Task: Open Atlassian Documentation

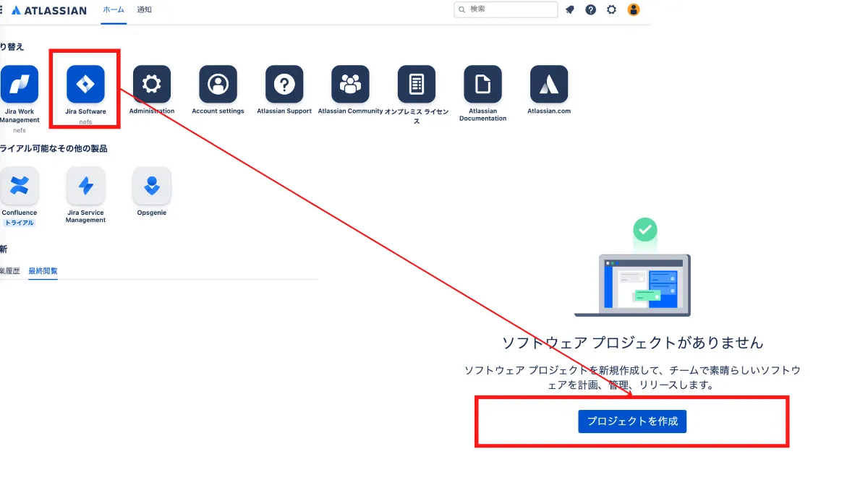Action: tap(482, 83)
